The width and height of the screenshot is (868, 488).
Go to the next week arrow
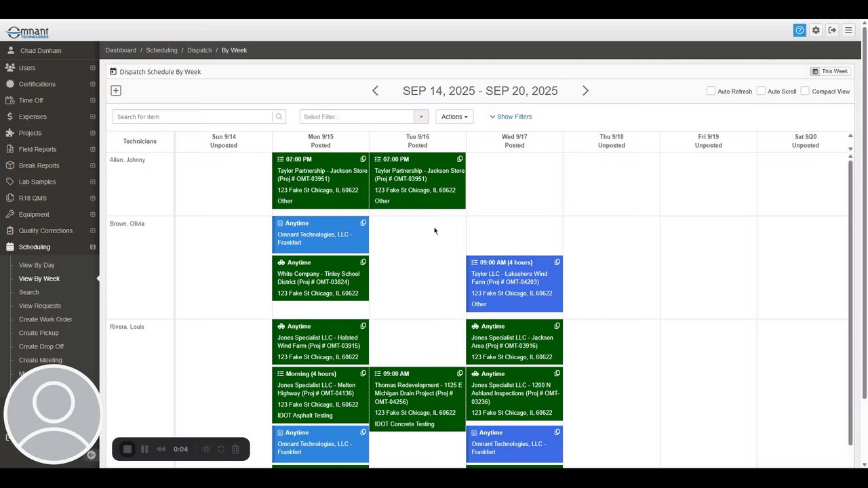pos(585,91)
